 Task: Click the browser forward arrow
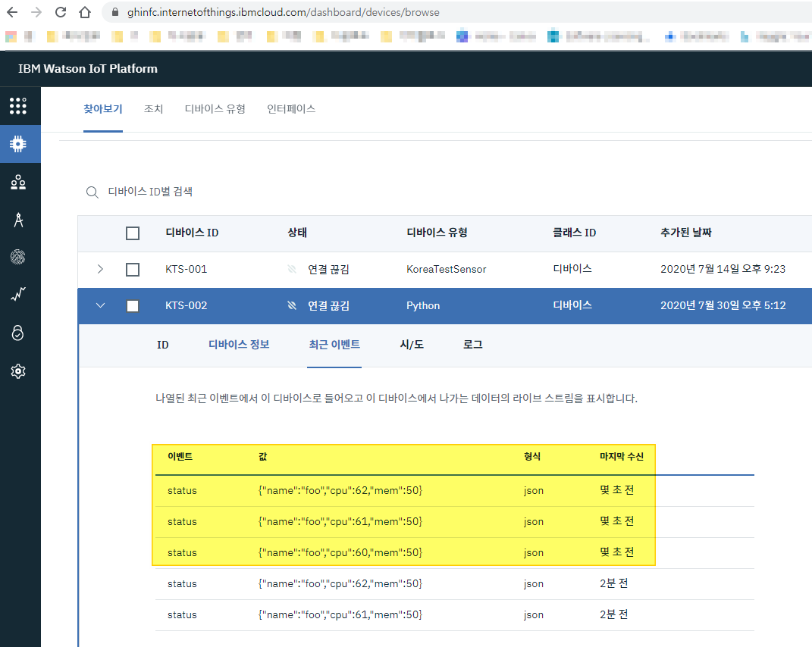36,12
